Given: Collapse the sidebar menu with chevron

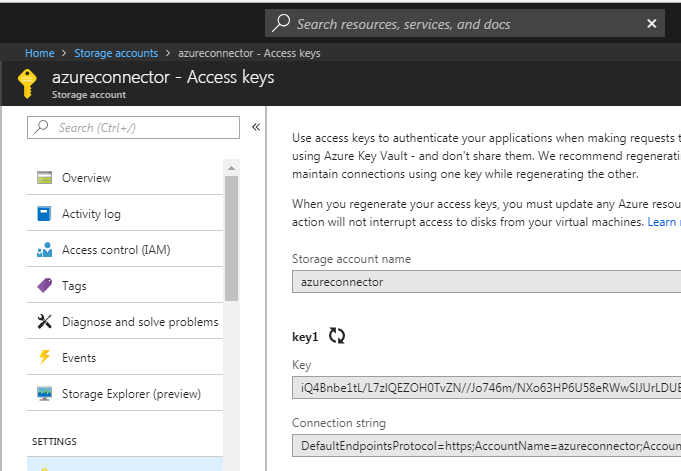Looking at the screenshot, I should pyautogui.click(x=256, y=127).
